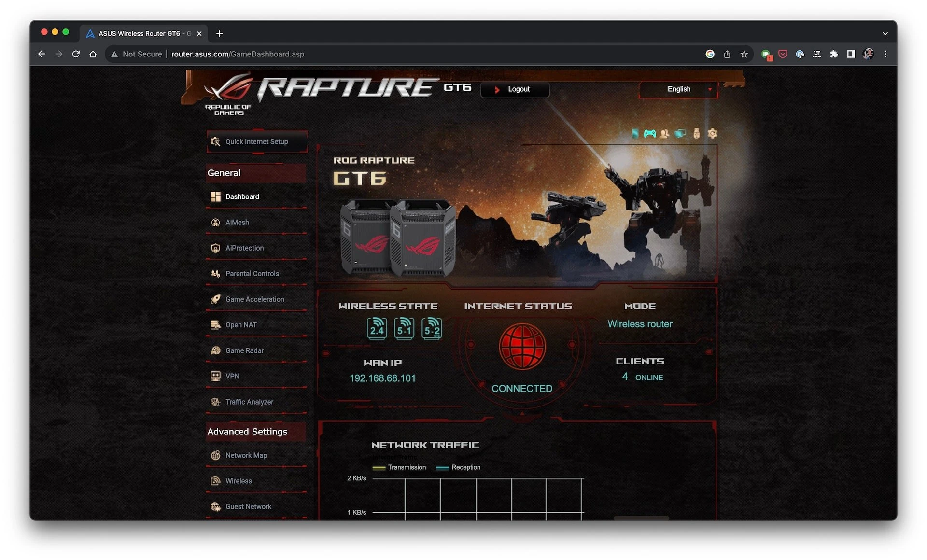Select the Open NAT menu item
Screen dimensions: 927x560
(256, 325)
